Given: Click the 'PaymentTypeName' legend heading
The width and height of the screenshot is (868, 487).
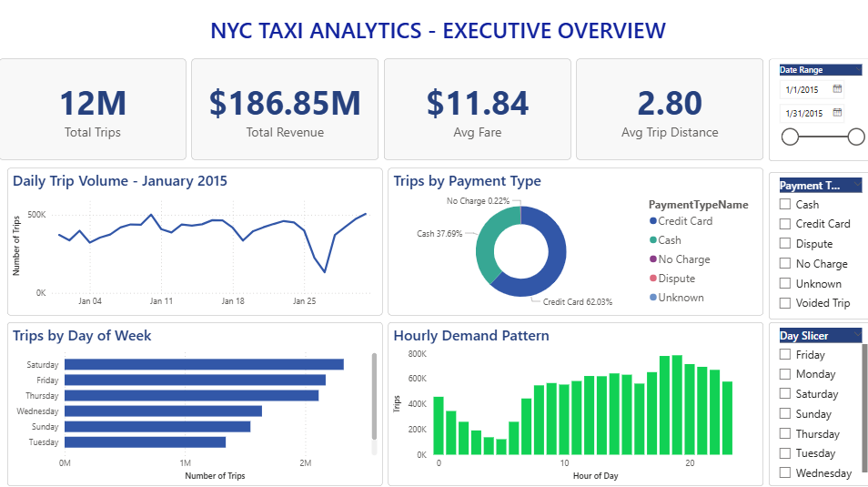Looking at the screenshot, I should click(698, 205).
